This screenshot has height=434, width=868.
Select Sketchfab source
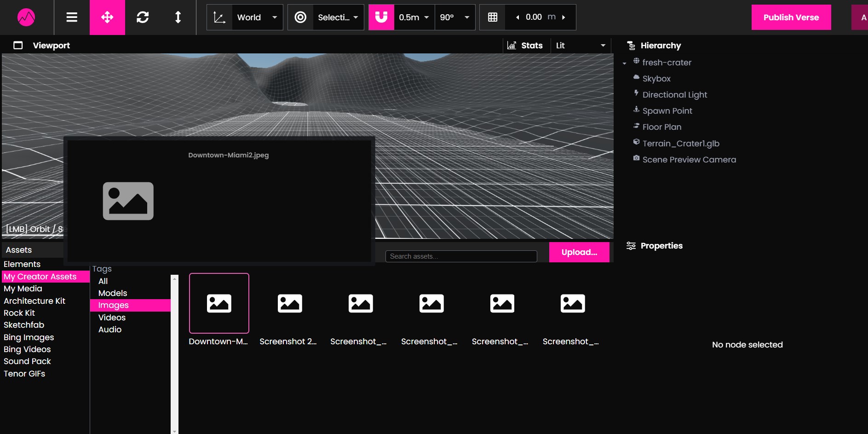click(24, 325)
